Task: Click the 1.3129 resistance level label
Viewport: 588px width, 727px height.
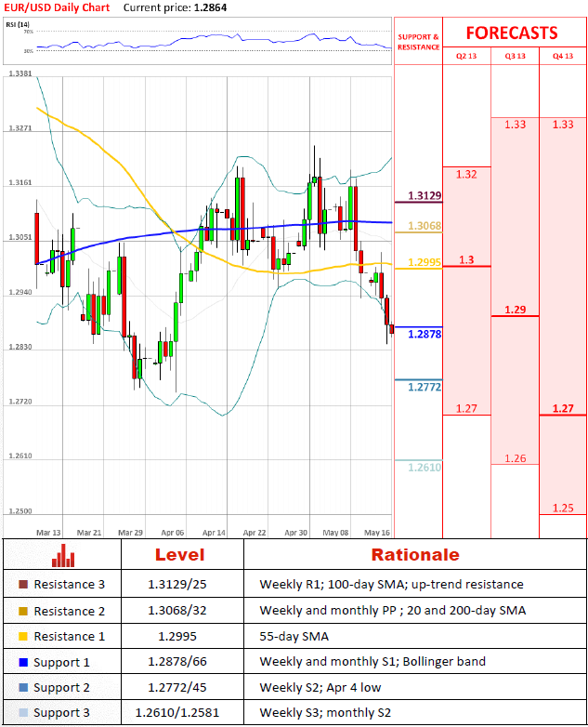Action: (x=425, y=195)
